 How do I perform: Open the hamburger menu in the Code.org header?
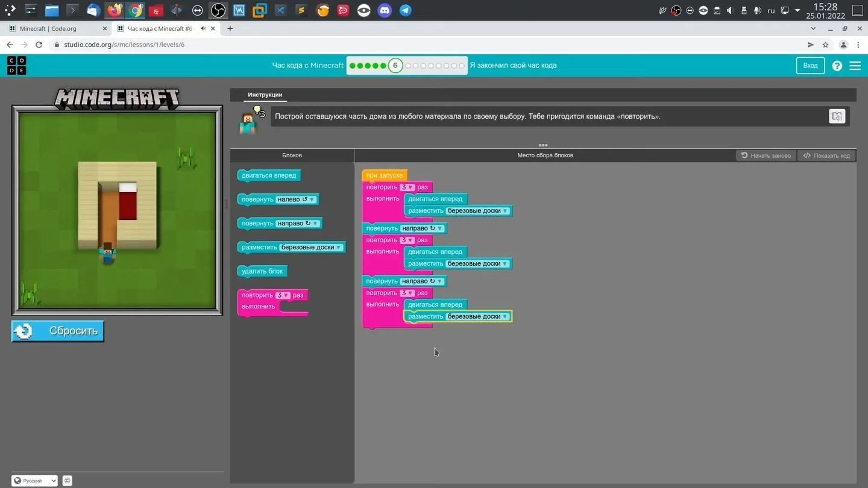pos(855,66)
